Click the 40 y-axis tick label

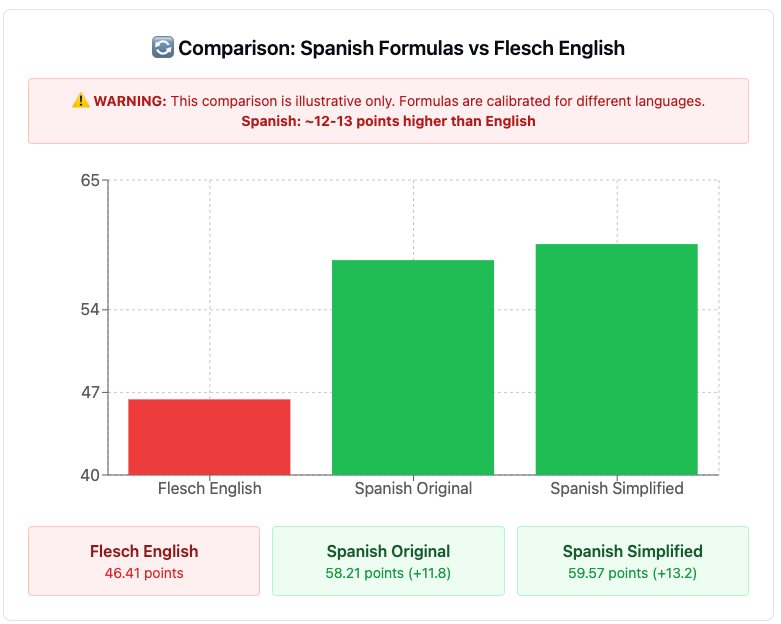[x=90, y=475]
